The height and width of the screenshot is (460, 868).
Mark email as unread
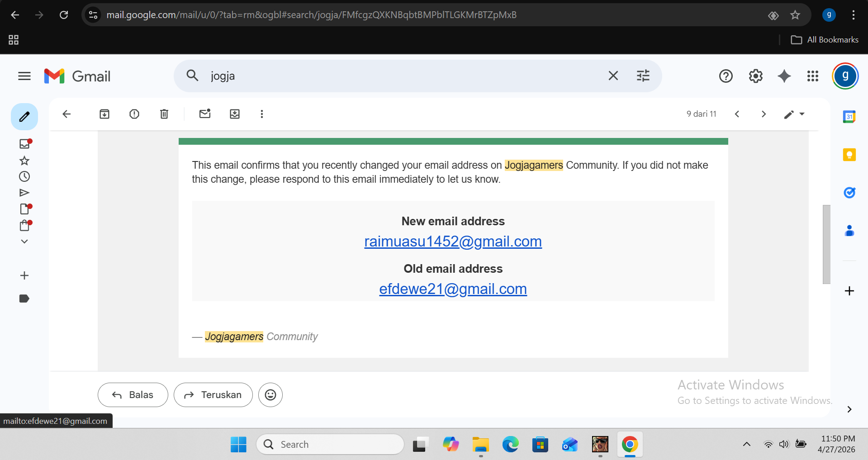coord(205,114)
